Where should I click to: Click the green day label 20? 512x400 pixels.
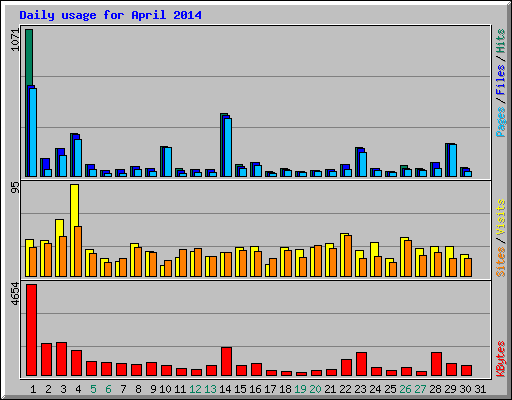[315, 389]
